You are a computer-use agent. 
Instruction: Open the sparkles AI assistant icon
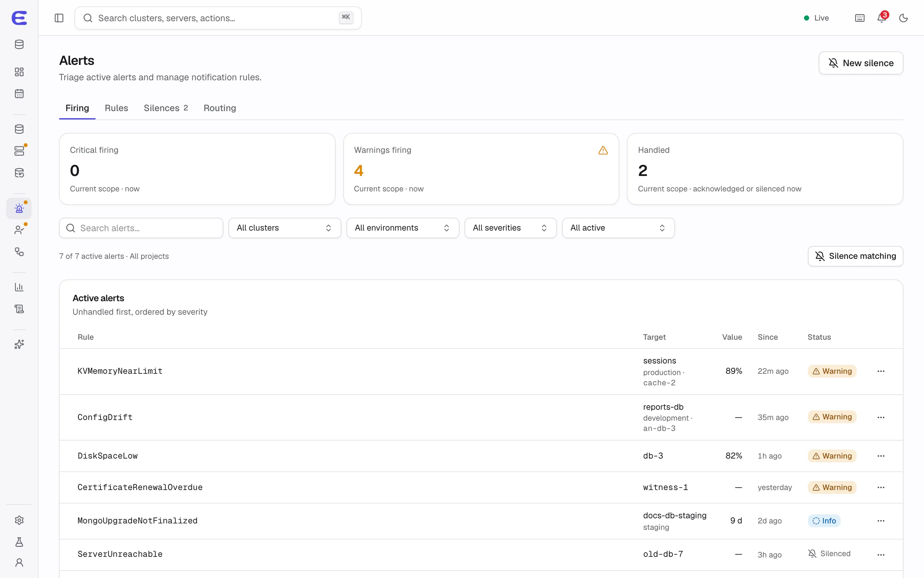[19, 345]
